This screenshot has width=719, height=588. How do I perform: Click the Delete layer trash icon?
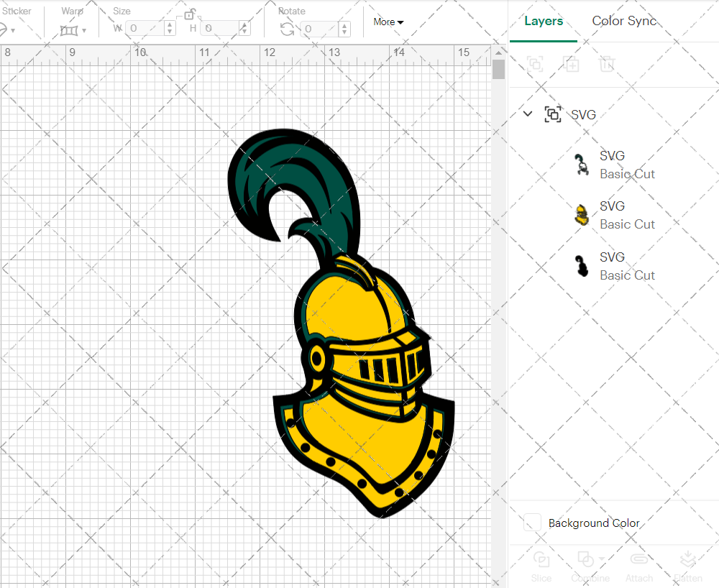(607, 64)
